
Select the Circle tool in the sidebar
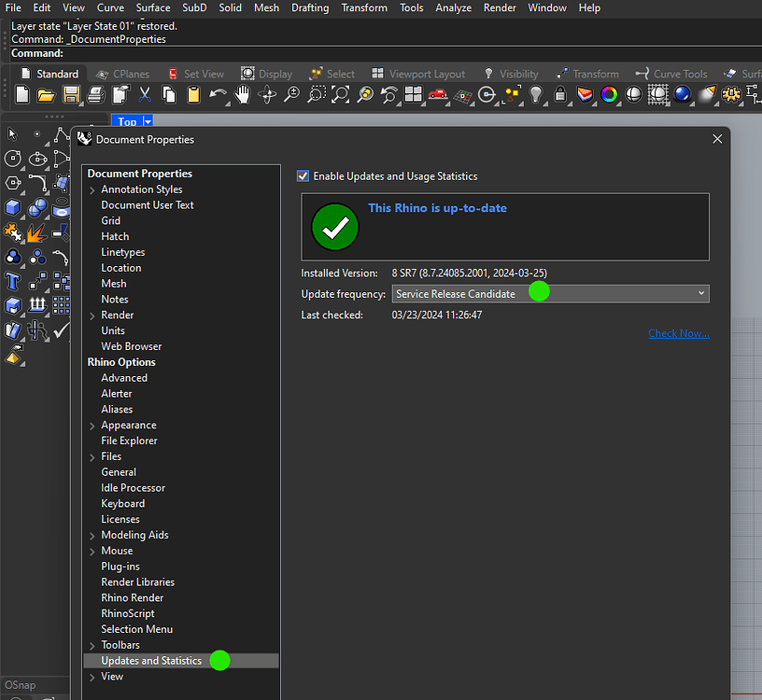pyautogui.click(x=11, y=158)
